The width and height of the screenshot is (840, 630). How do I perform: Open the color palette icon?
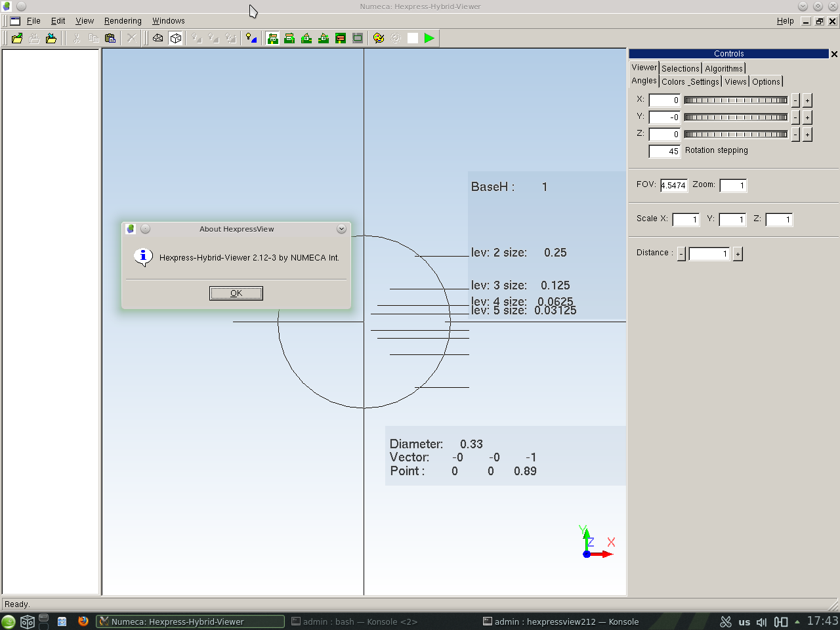[379, 38]
